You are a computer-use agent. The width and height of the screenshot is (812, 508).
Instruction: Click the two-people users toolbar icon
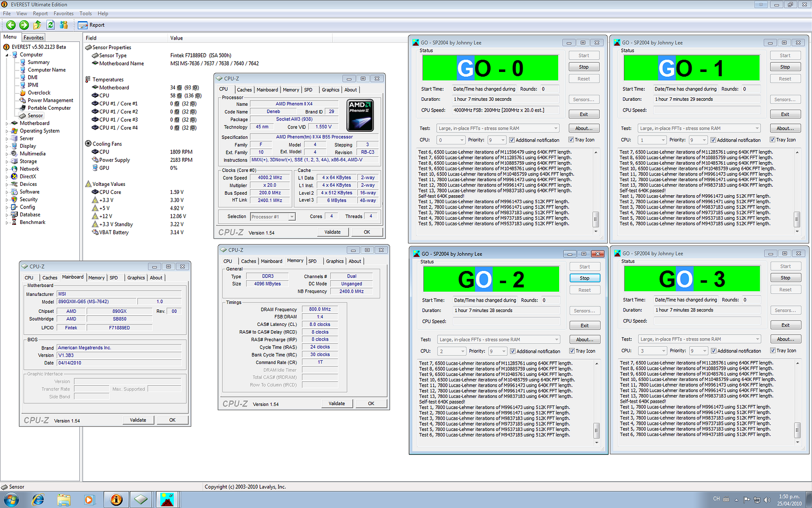coord(63,25)
